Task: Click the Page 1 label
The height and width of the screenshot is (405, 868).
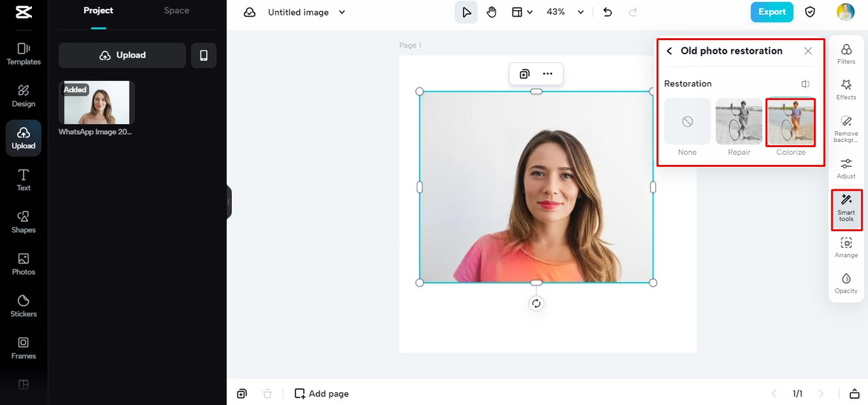Action: coord(410,45)
